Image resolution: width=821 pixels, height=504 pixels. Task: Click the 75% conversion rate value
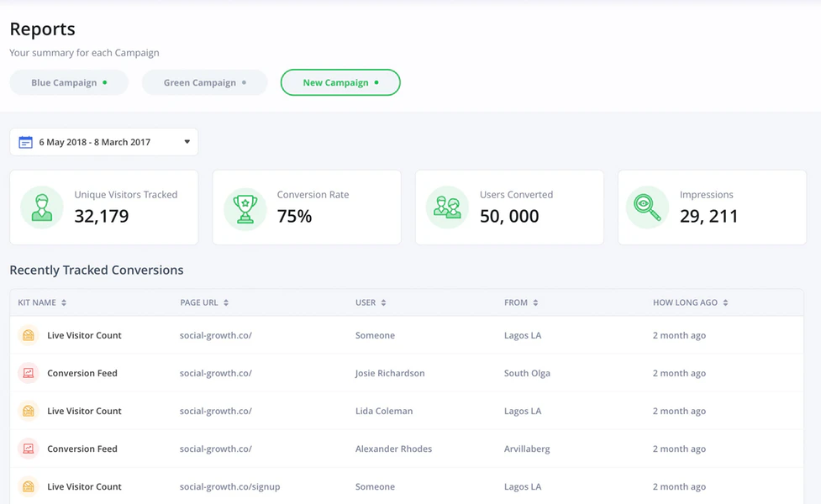pos(294,216)
